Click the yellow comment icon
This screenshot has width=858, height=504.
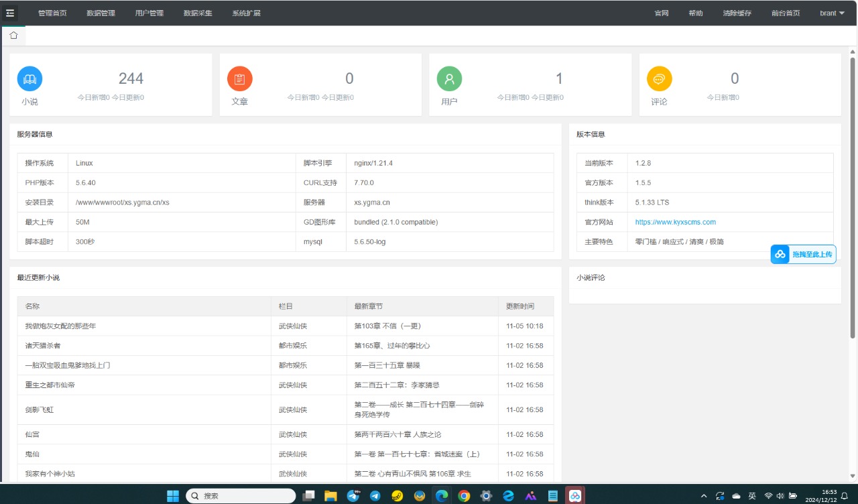659,78
